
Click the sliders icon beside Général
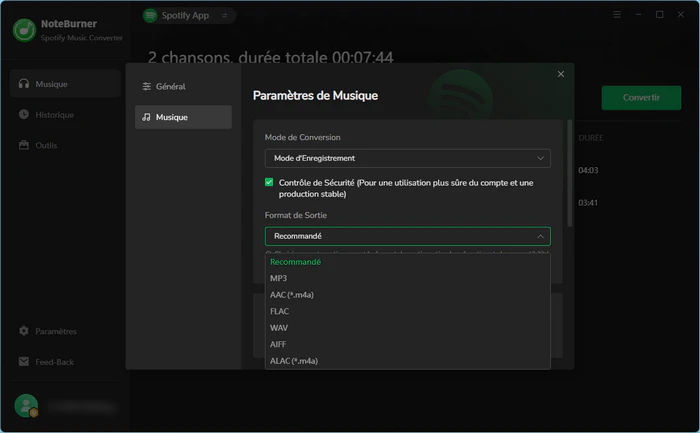(146, 87)
